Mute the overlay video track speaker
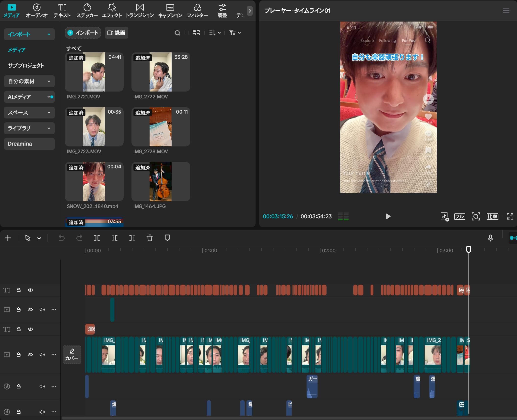This screenshot has height=420, width=517. (x=42, y=310)
